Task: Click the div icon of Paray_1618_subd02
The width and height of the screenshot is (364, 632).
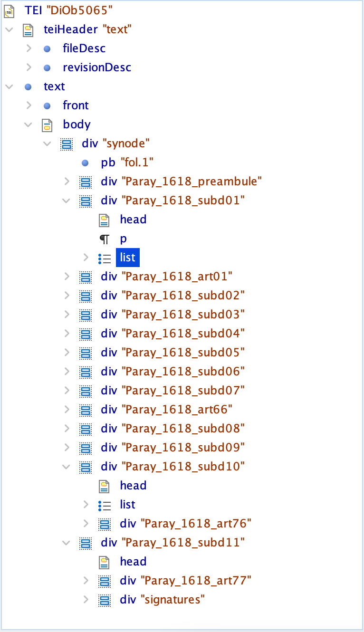Action: [x=85, y=296]
